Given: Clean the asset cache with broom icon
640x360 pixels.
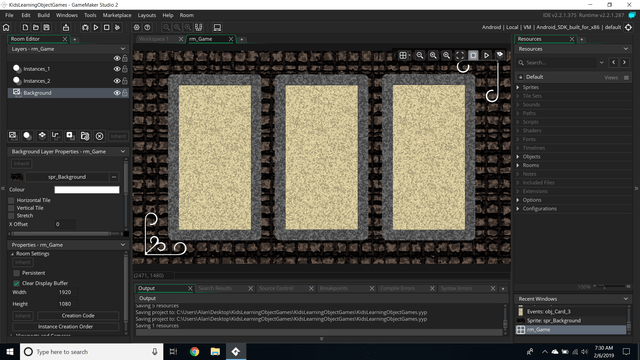Looking at the screenshot, I should pos(117,27).
